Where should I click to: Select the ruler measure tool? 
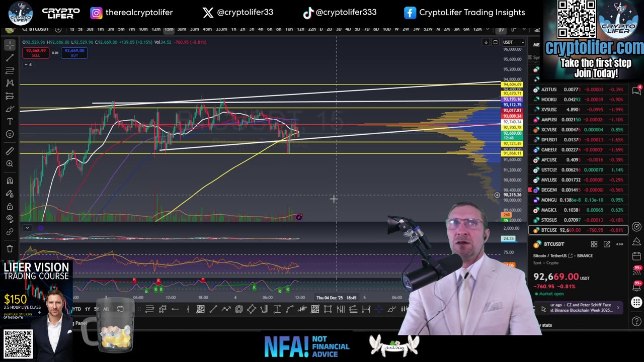tap(10, 151)
